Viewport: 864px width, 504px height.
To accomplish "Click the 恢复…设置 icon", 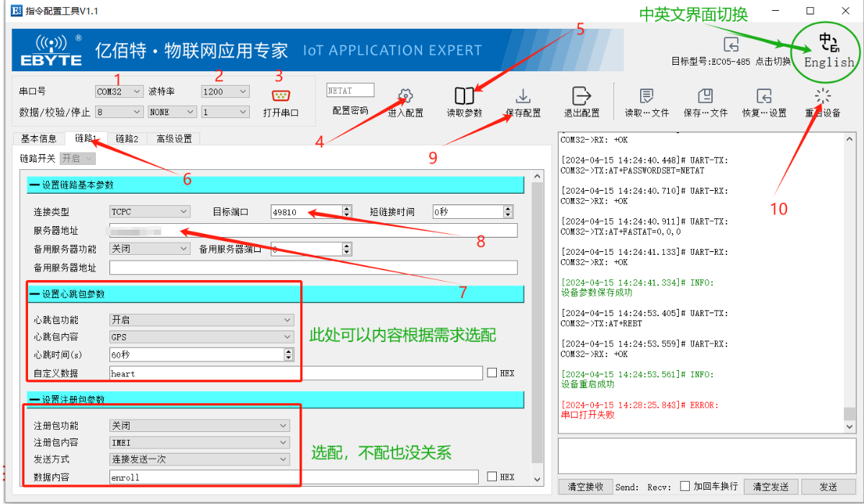I will (764, 96).
